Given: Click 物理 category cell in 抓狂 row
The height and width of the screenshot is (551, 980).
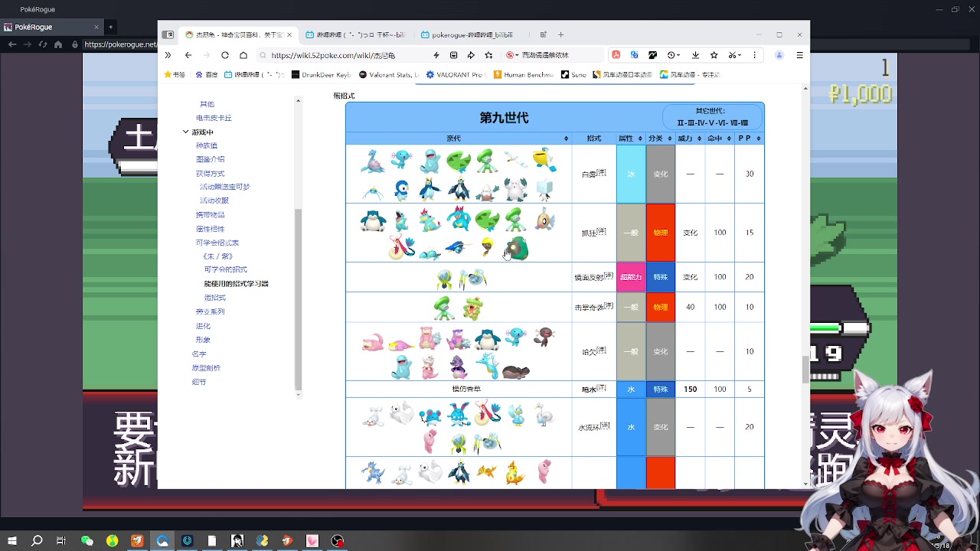Looking at the screenshot, I should pyautogui.click(x=661, y=233).
